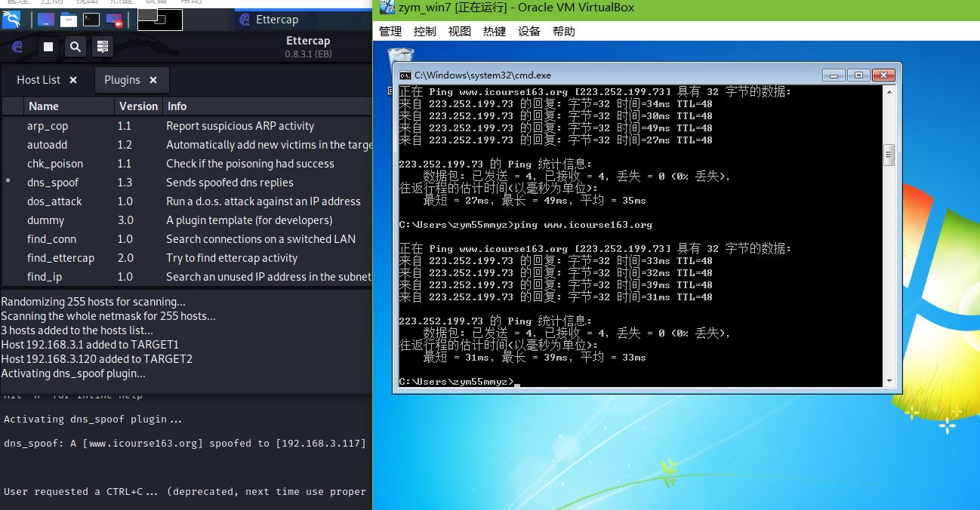Select the chk_poison plugin row
Image resolution: width=980 pixels, height=510 pixels.
point(186,164)
